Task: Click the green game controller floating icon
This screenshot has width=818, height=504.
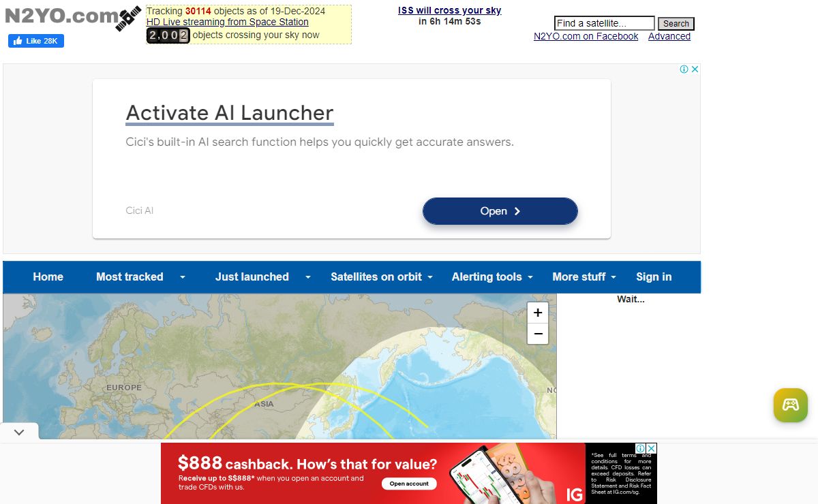Action: pyautogui.click(x=790, y=405)
